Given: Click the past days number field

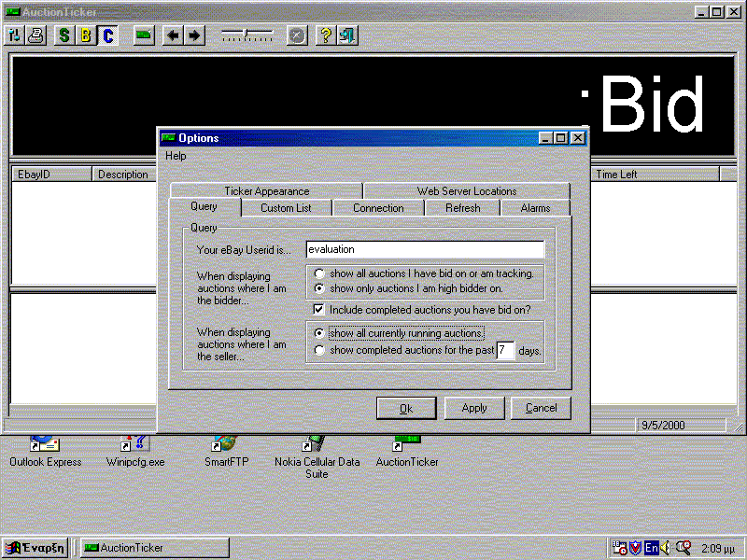Looking at the screenshot, I should click(x=505, y=351).
